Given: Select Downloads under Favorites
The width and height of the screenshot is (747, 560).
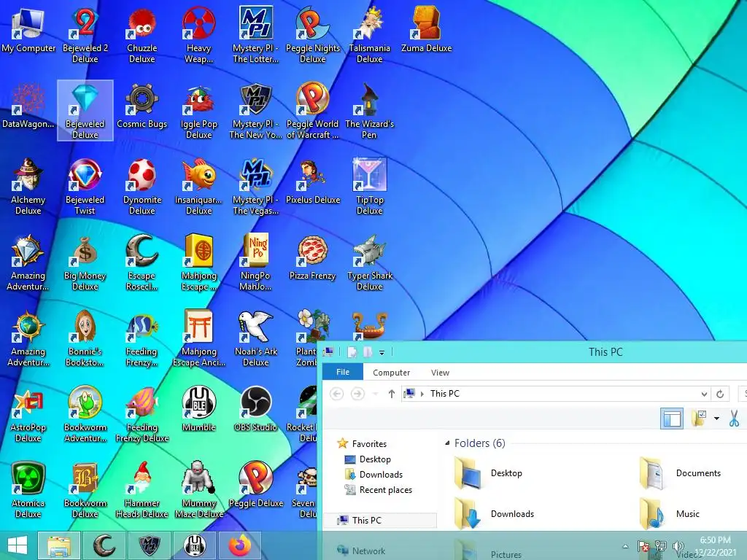Looking at the screenshot, I should (381, 474).
